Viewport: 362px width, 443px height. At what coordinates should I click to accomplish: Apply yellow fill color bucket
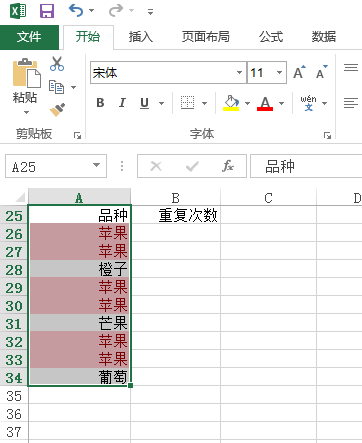click(231, 103)
